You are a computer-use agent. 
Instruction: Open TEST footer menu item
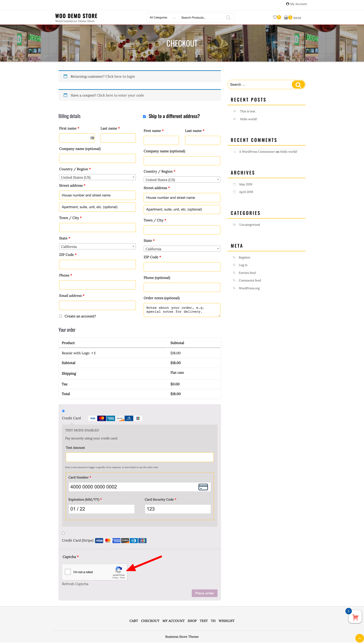click(204, 621)
